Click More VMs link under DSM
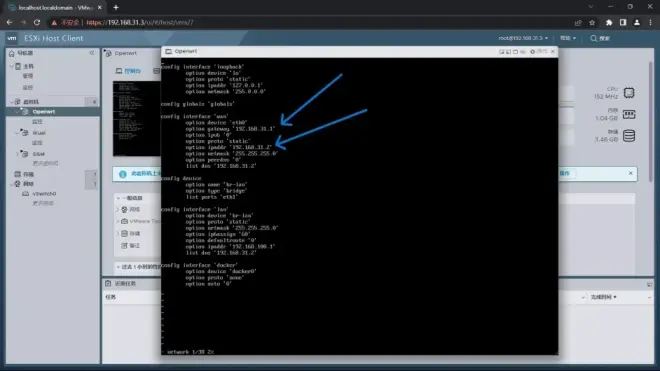Viewport: 660px width, 371px height. click(45, 163)
